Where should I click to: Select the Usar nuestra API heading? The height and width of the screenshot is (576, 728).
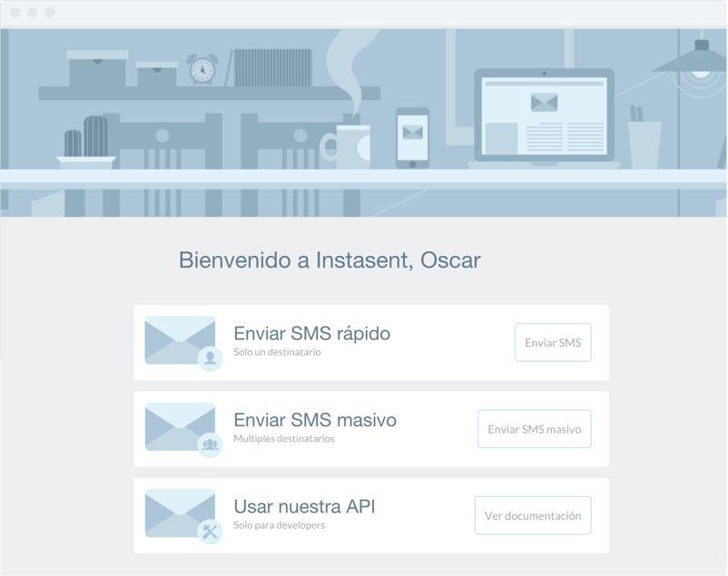click(304, 506)
